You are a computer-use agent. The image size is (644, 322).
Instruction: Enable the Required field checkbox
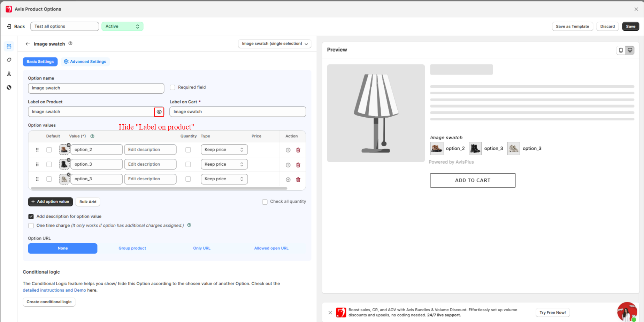[x=172, y=87]
